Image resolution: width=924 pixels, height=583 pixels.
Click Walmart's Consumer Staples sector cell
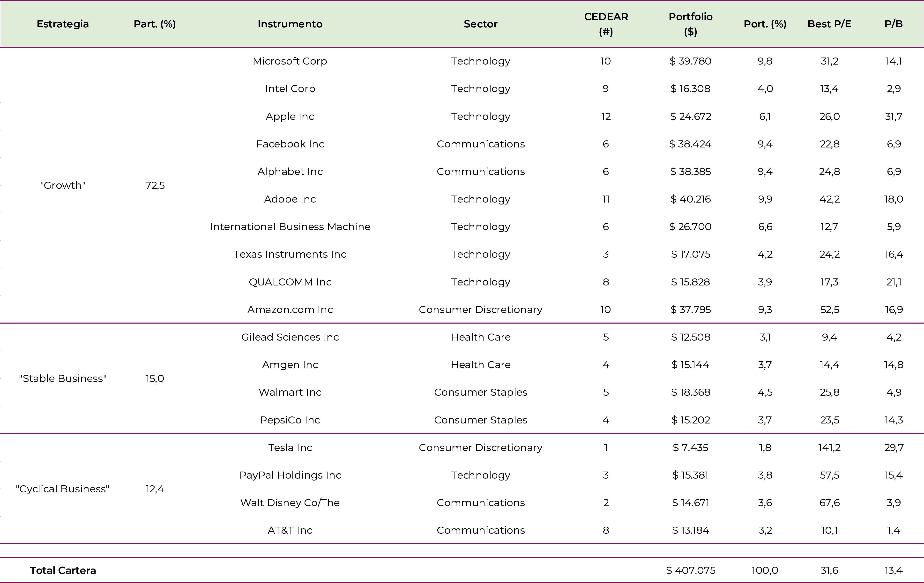[x=480, y=392]
